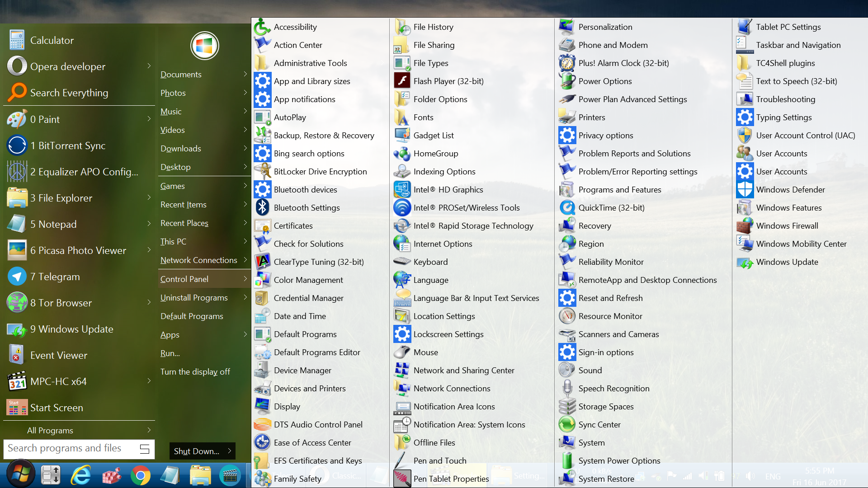Open the Sync Center green icon

(567, 425)
